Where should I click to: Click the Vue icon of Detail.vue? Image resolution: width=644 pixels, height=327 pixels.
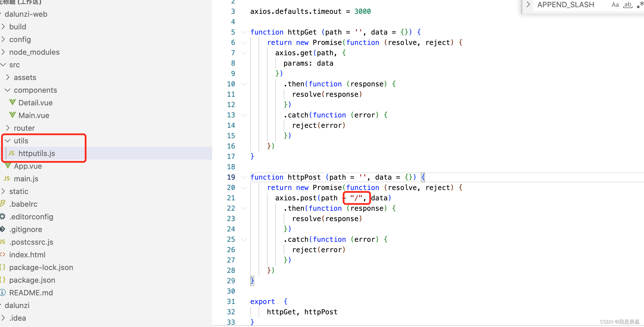click(12, 102)
